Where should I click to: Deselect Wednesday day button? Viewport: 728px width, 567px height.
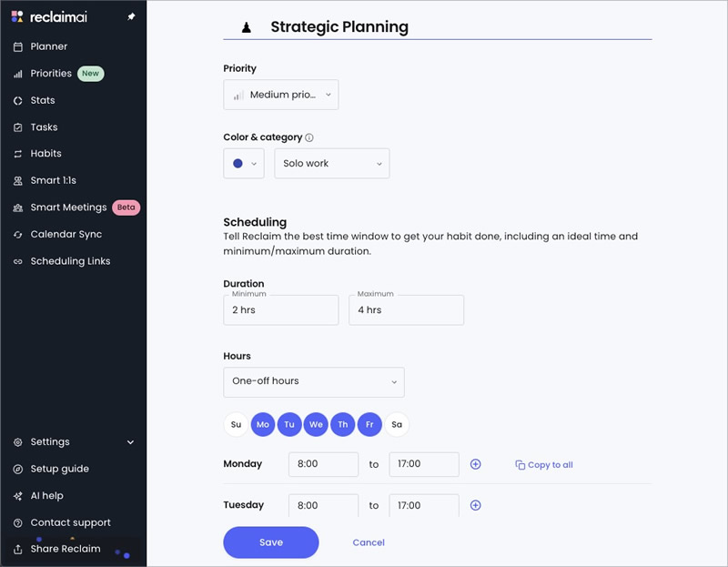coord(316,424)
